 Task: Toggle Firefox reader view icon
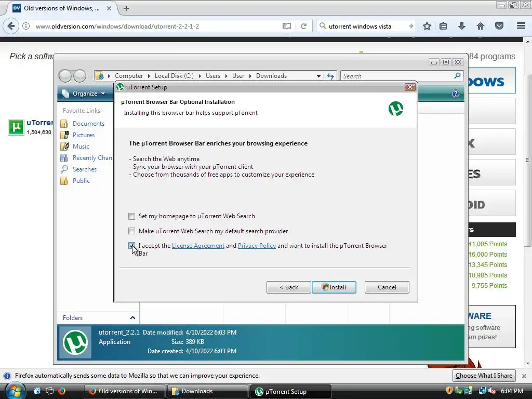(287, 26)
